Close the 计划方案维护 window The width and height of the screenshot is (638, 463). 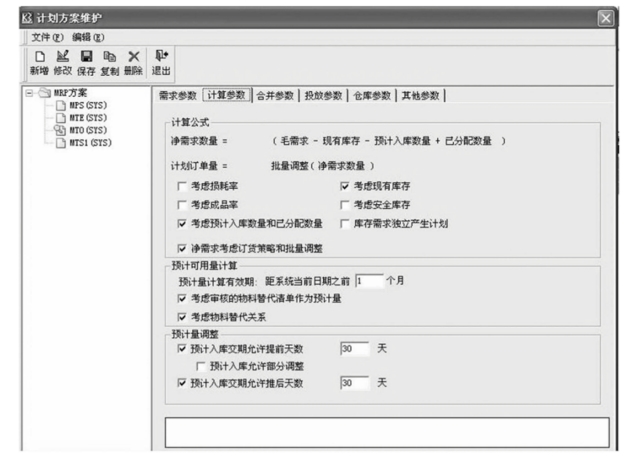605,18
